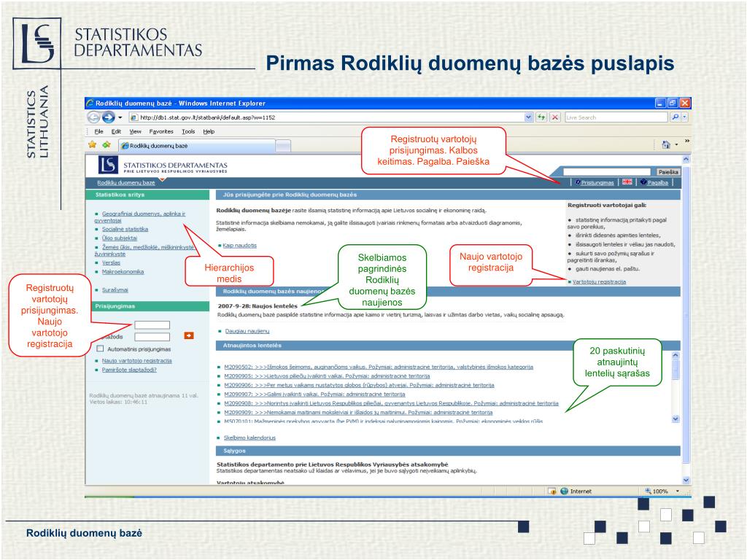Open the Favorites menu

point(161,131)
